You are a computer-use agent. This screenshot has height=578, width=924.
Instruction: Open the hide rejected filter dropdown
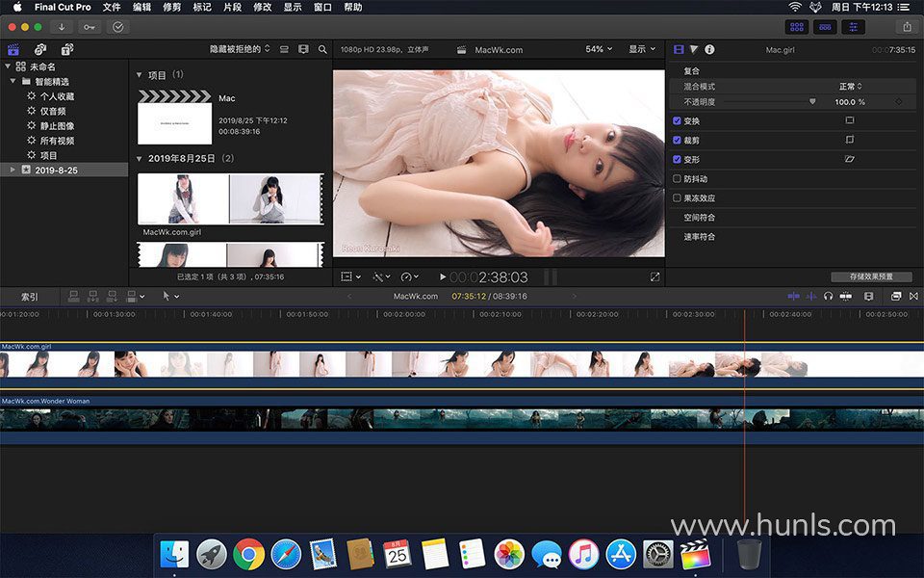(x=240, y=49)
